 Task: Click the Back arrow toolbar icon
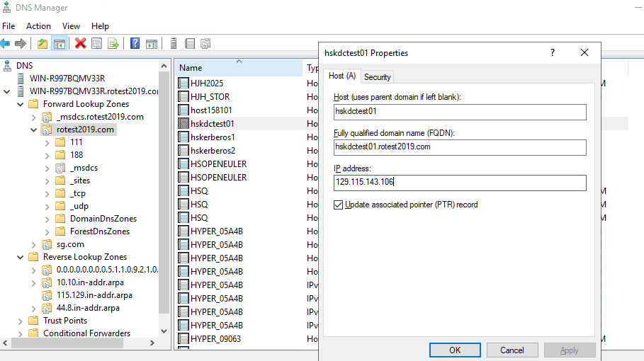[6, 43]
